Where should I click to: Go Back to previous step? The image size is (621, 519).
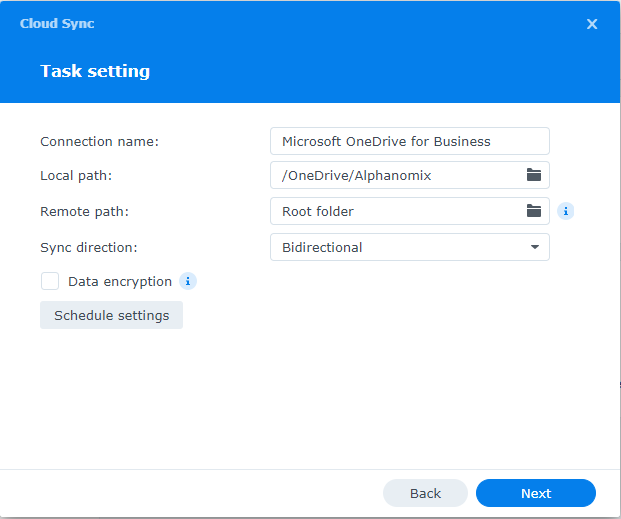tap(425, 493)
